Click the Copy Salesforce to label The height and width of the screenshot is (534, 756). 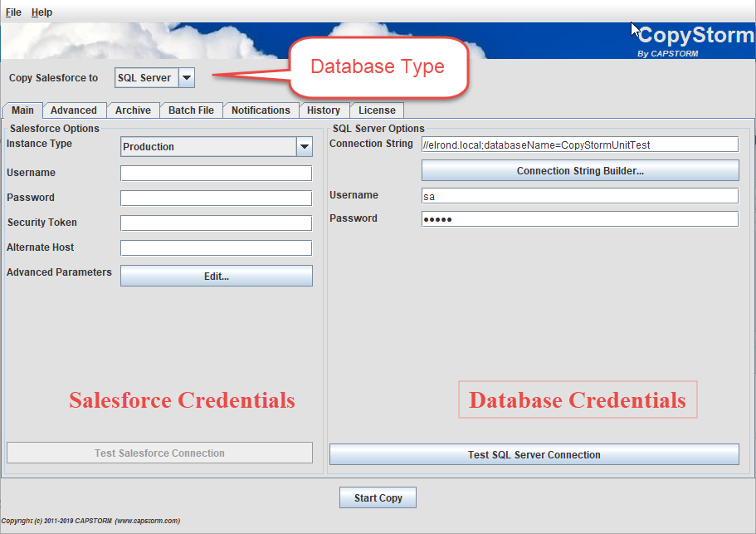[x=53, y=78]
